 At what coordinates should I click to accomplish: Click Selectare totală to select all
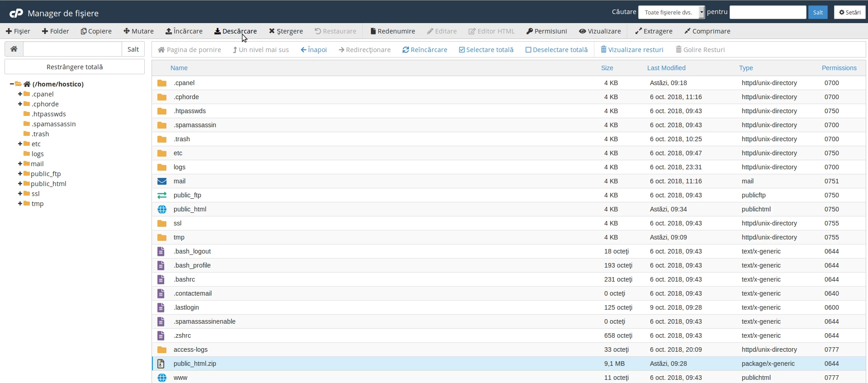[x=486, y=50]
